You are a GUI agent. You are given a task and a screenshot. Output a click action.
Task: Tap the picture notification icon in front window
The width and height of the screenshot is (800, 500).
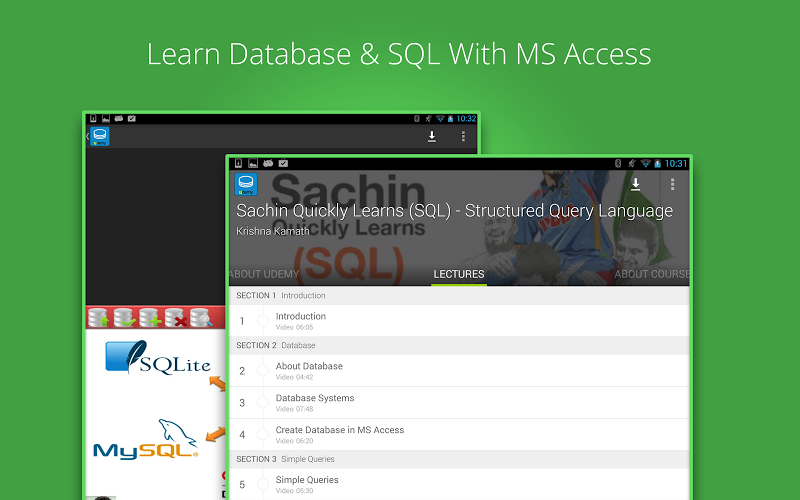[x=253, y=163]
